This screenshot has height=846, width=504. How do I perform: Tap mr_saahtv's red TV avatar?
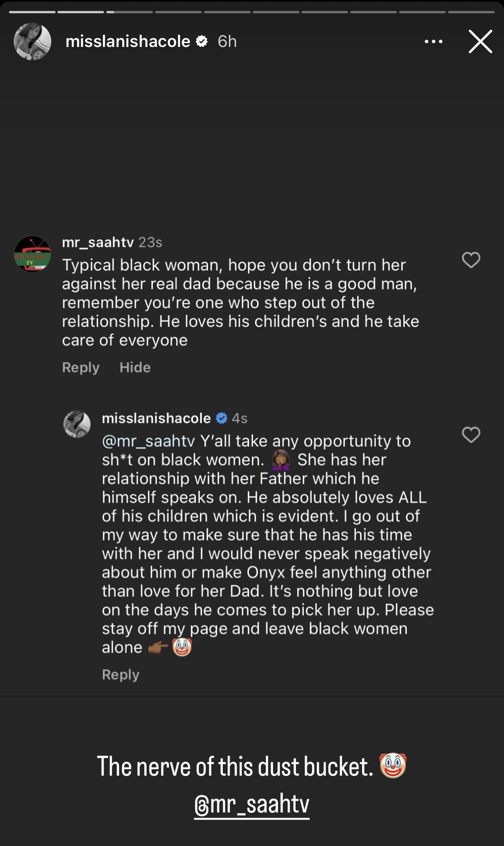coord(33,254)
